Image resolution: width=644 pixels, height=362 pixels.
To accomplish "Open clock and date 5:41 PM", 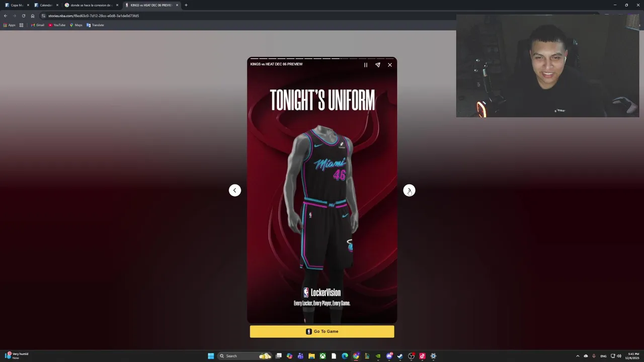I will 633,356.
